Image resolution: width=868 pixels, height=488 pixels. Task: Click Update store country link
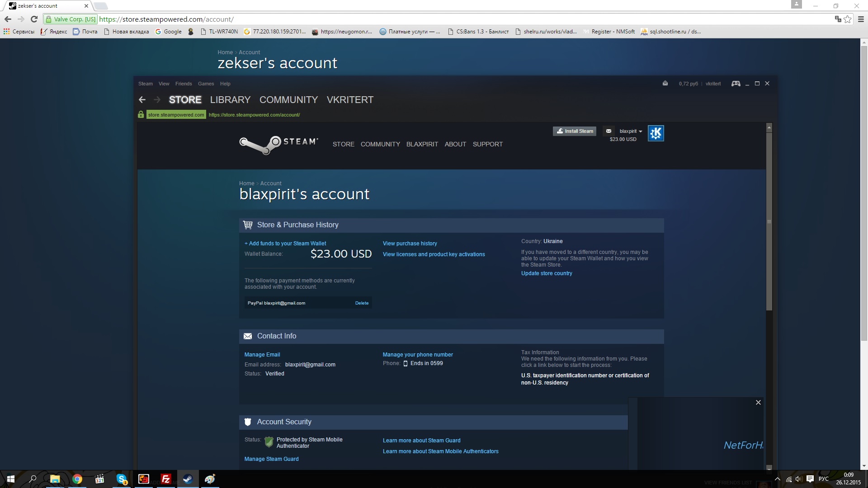tap(547, 273)
